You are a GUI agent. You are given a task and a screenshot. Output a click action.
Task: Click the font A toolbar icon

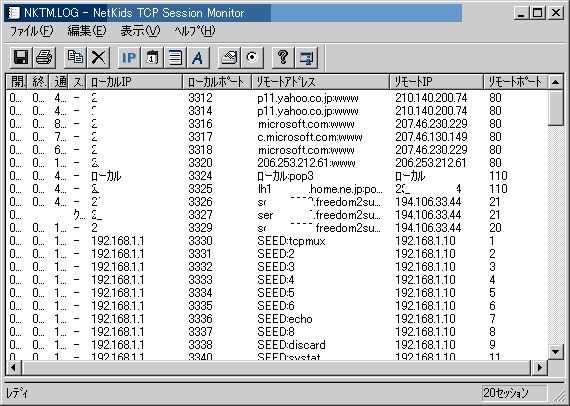point(198,57)
